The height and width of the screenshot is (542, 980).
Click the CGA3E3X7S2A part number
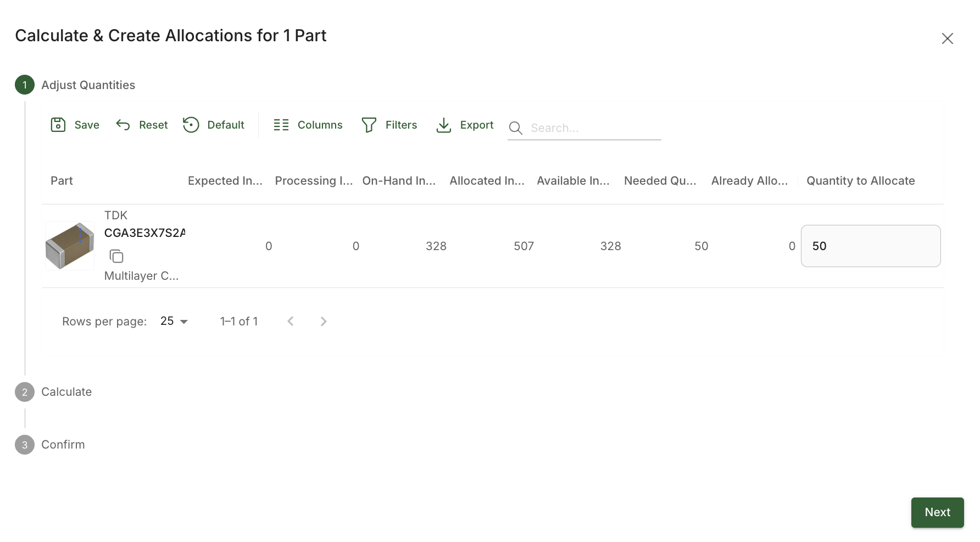pos(144,233)
